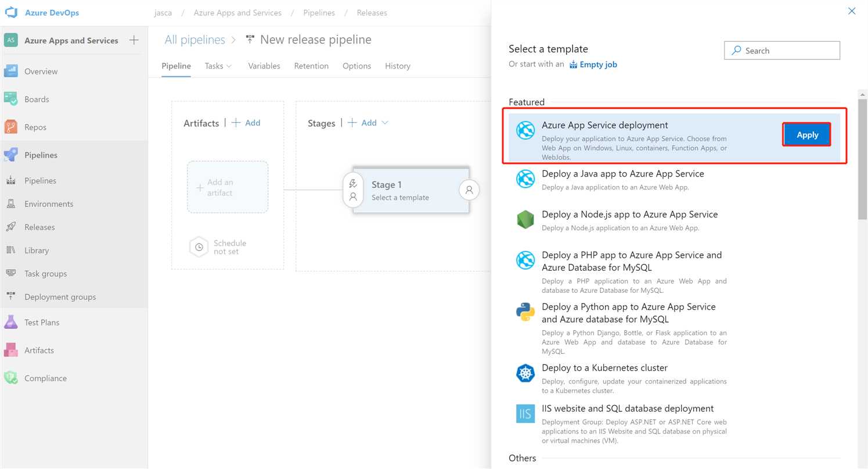Switch to the Pipeline tab
This screenshot has height=469, width=868.
click(176, 66)
